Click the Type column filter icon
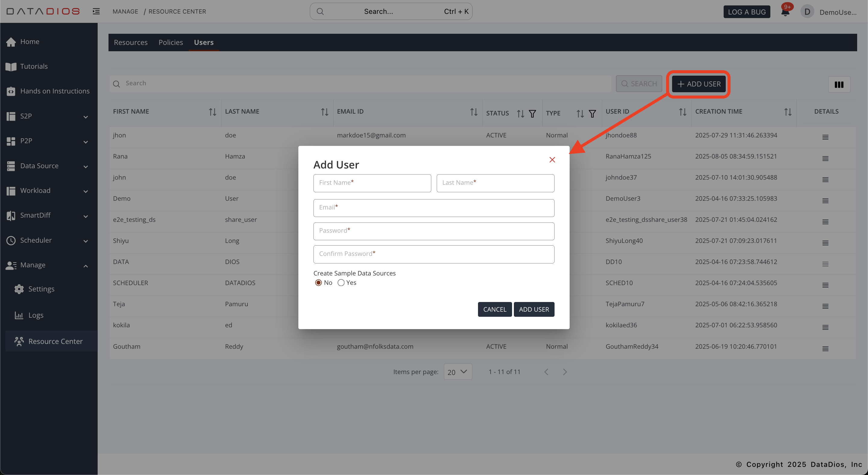 [x=592, y=114]
